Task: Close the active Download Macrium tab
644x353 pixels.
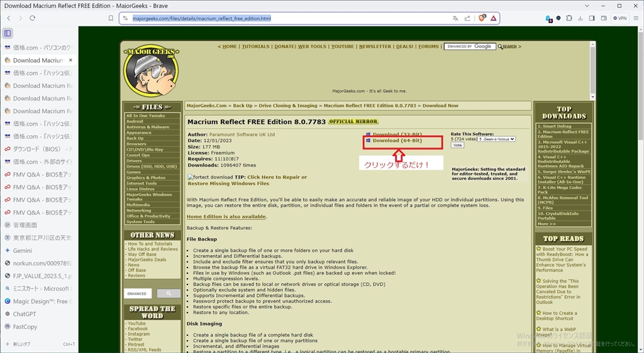Action: point(70,60)
